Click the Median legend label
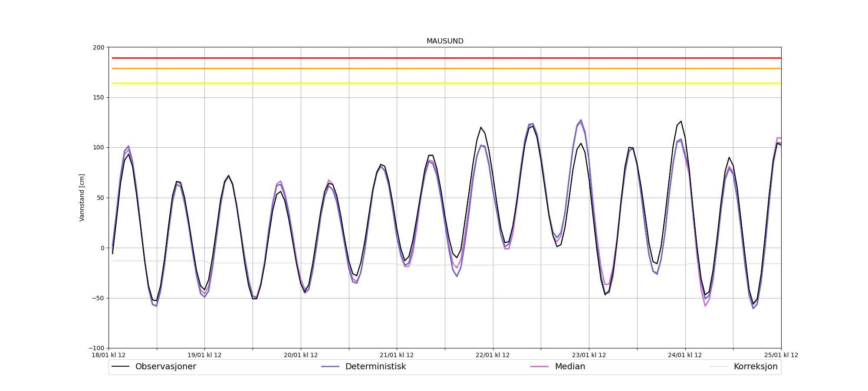 tap(570, 367)
